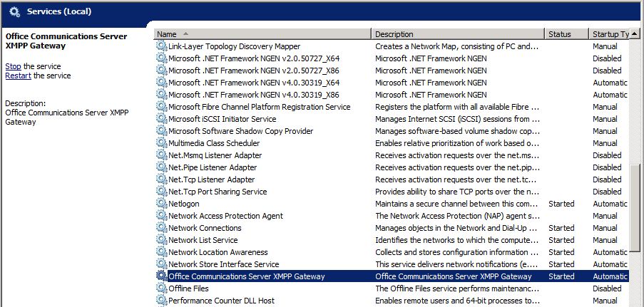The height and width of the screenshot is (307, 644).
Task: Sort services by Name column header
Action: 262,34
